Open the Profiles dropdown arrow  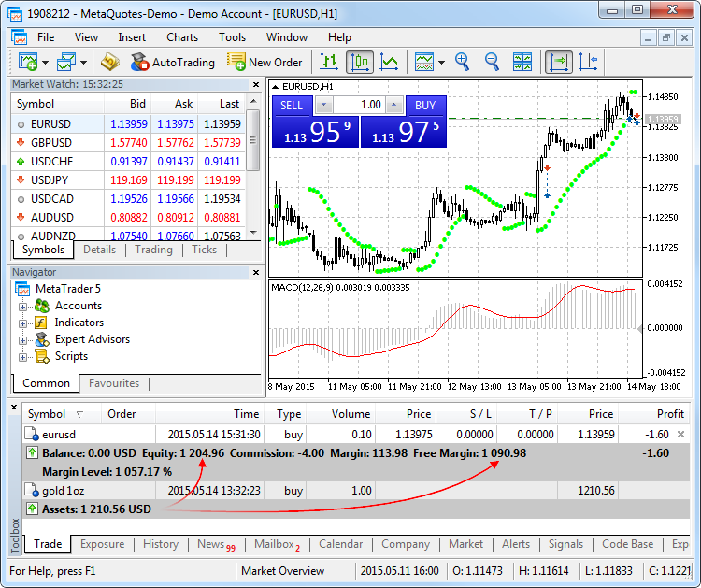(x=83, y=63)
